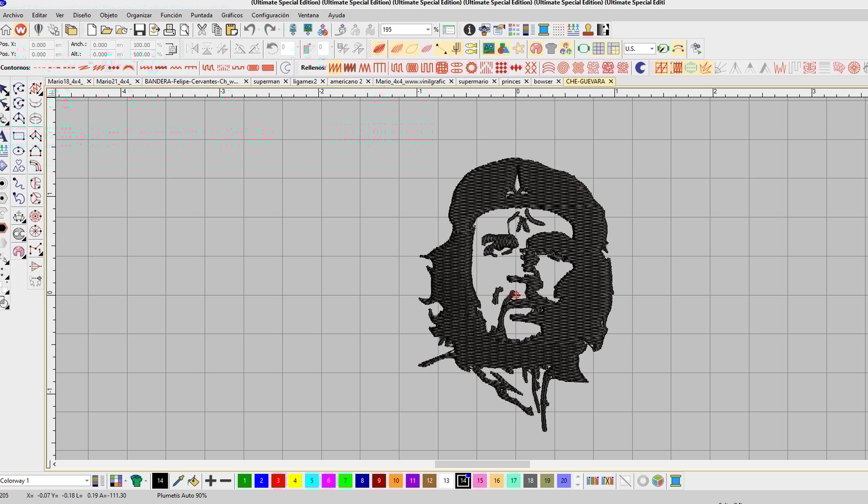Select the rectangle shape tool

[19, 136]
